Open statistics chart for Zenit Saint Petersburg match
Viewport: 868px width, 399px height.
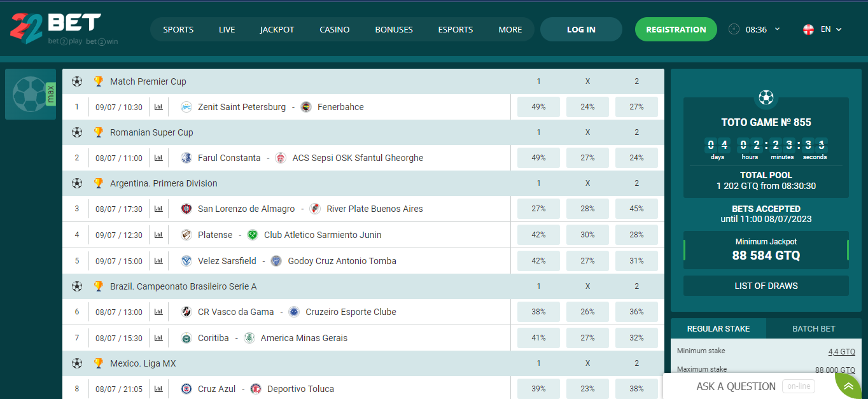point(158,107)
